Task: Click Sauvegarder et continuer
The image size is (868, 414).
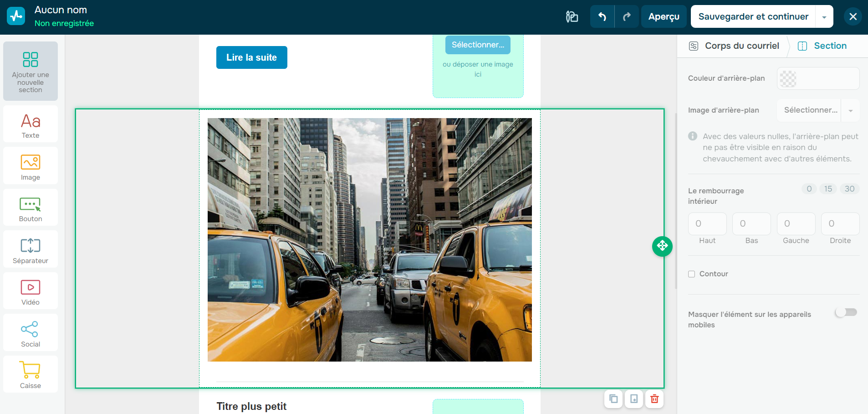Action: (x=753, y=17)
